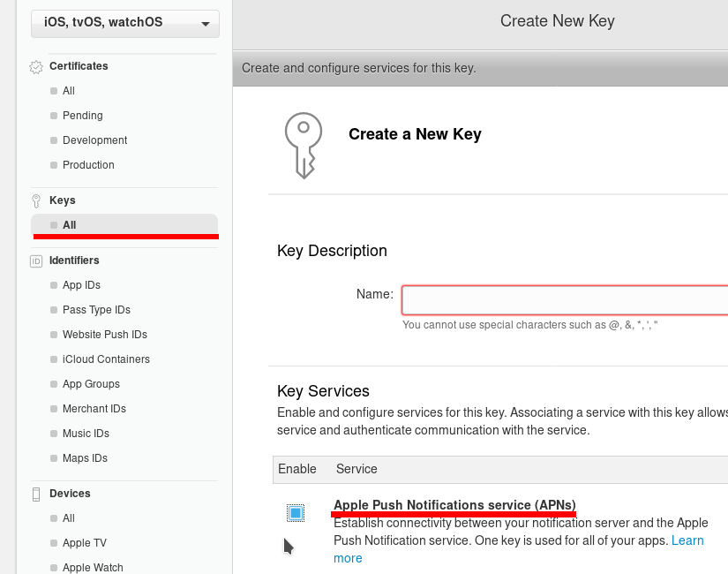Click the Certificates gear icon
Image resolution: width=728 pixels, height=574 pixels.
[x=36, y=66]
